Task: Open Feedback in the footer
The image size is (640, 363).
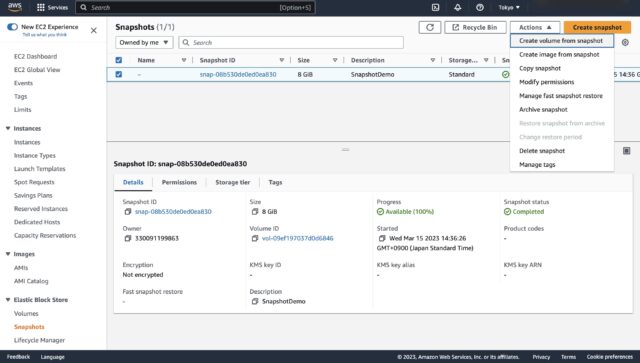Action: 18,357
